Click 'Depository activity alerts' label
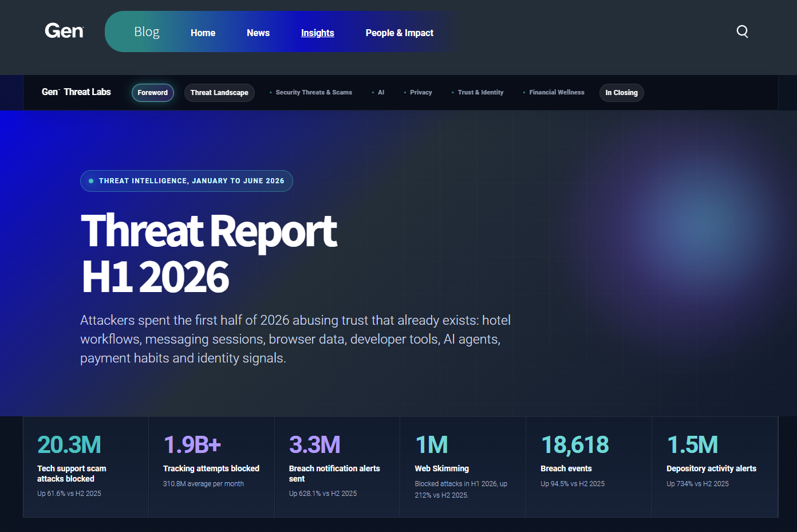Viewport: 797px width, 532px height. coord(711,468)
